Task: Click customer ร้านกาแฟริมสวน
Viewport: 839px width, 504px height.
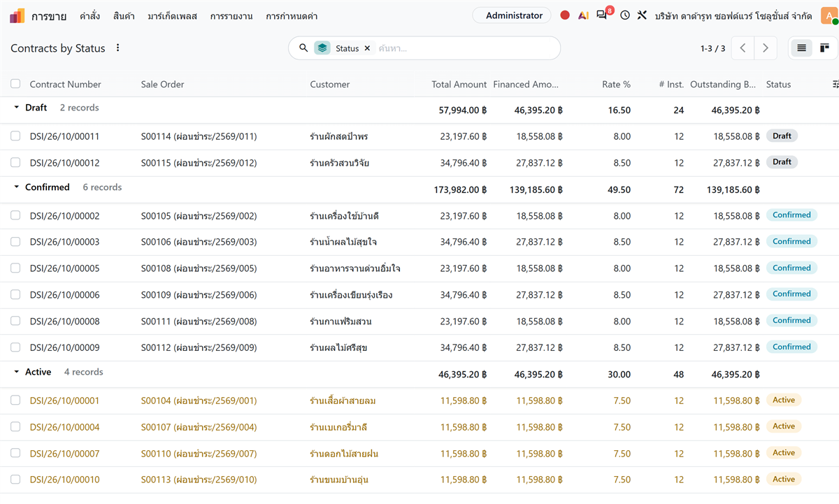Action: (x=340, y=322)
